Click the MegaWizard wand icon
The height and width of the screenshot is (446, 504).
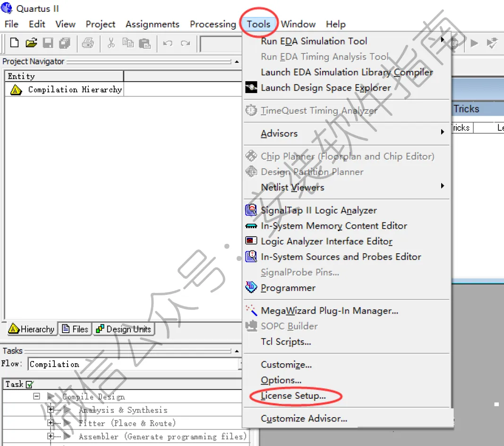[251, 310]
